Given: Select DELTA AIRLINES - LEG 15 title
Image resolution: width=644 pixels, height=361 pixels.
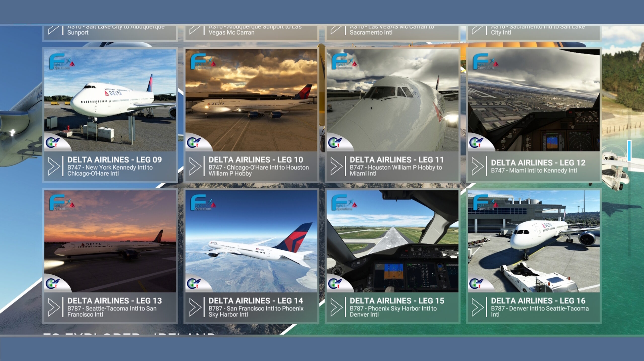Looking at the screenshot, I should point(397,300).
